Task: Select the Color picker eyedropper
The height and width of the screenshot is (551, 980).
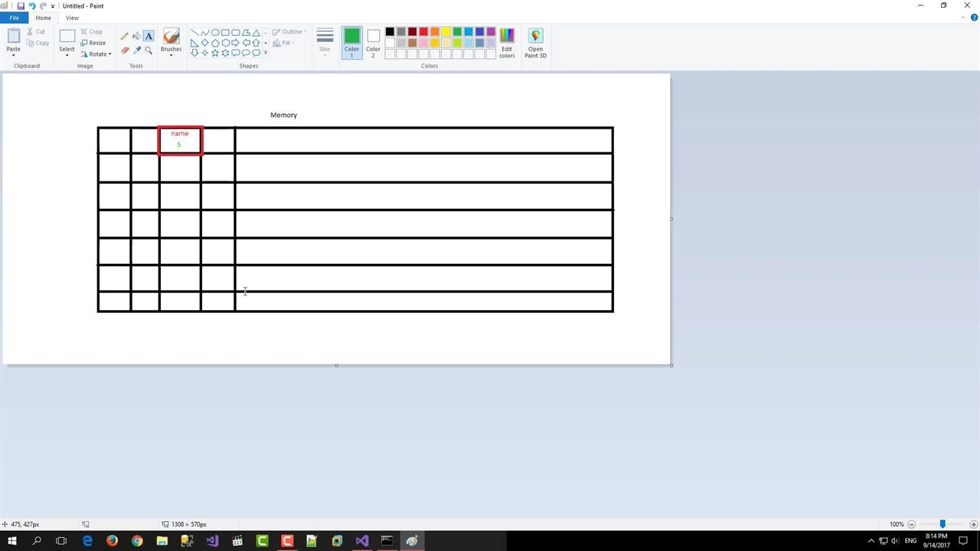Action: coord(137,51)
